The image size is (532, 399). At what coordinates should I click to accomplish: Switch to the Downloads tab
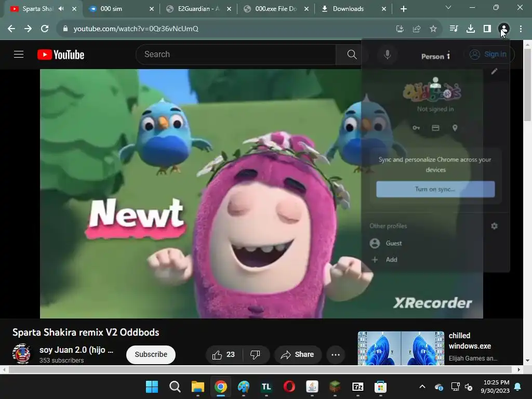coord(353,9)
